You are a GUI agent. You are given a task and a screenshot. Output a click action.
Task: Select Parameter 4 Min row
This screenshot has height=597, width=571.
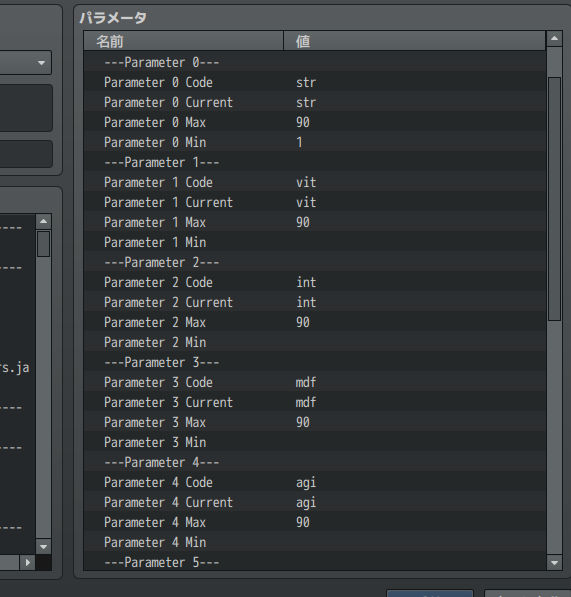[315, 542]
